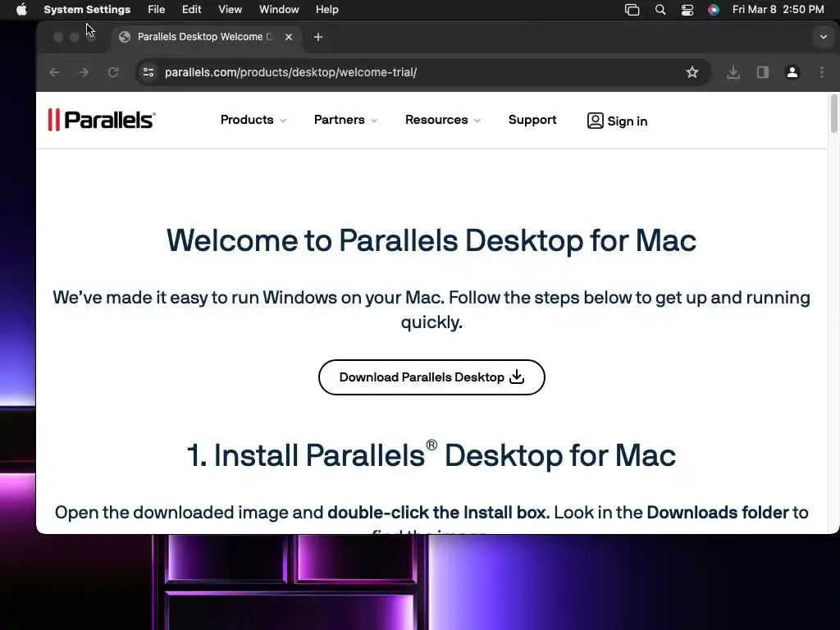Click the date and time in menu bar

[778, 10]
